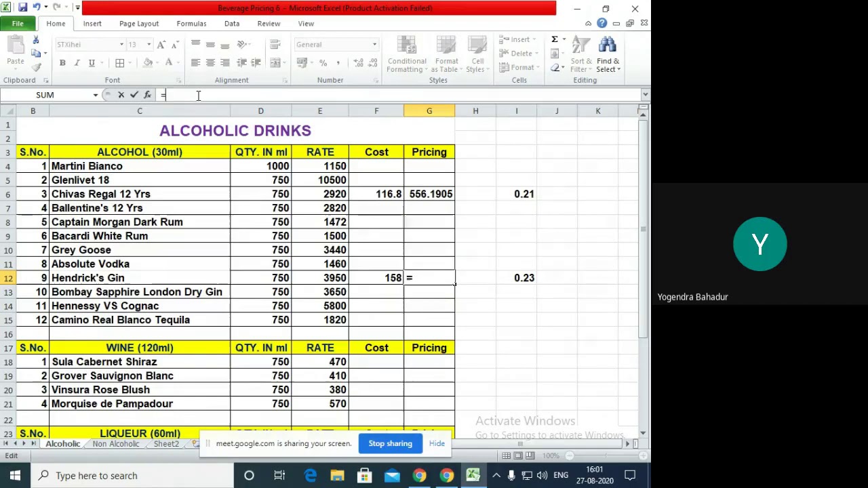Open the font size 13 dropdown

tap(149, 45)
